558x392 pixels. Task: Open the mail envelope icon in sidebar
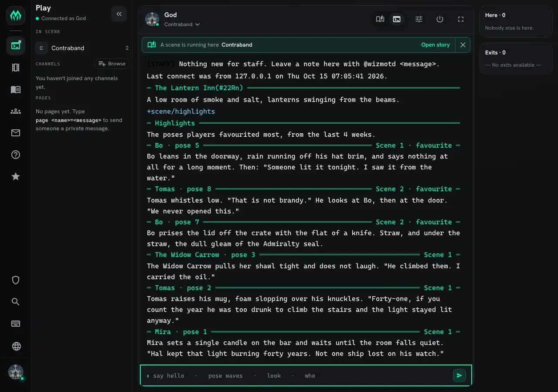[x=16, y=133]
